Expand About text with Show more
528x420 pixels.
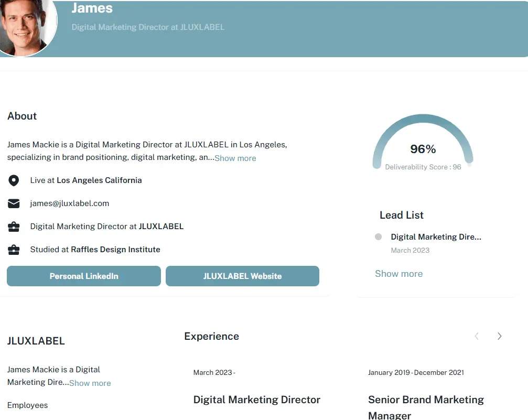(x=235, y=158)
